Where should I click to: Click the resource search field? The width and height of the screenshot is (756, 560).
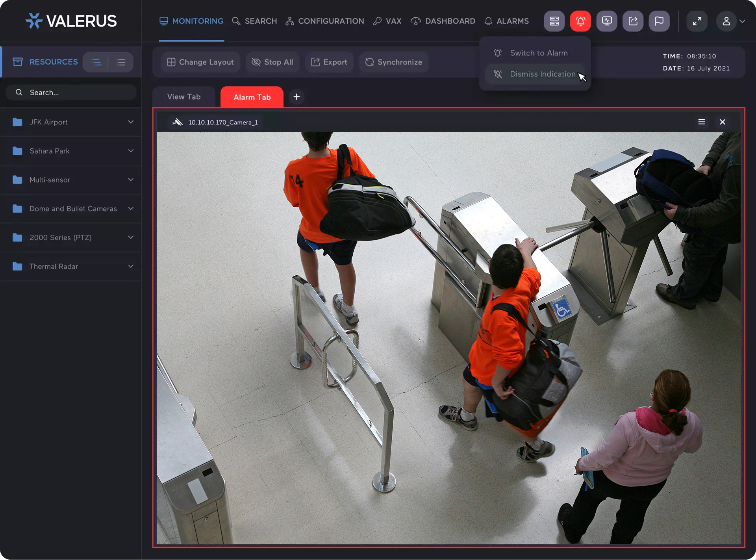point(71,92)
